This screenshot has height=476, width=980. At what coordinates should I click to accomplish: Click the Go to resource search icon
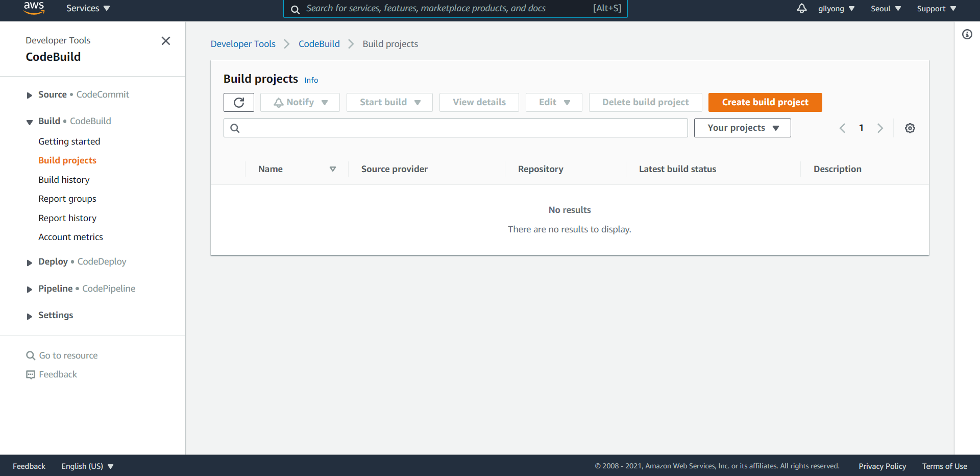pyautogui.click(x=31, y=355)
